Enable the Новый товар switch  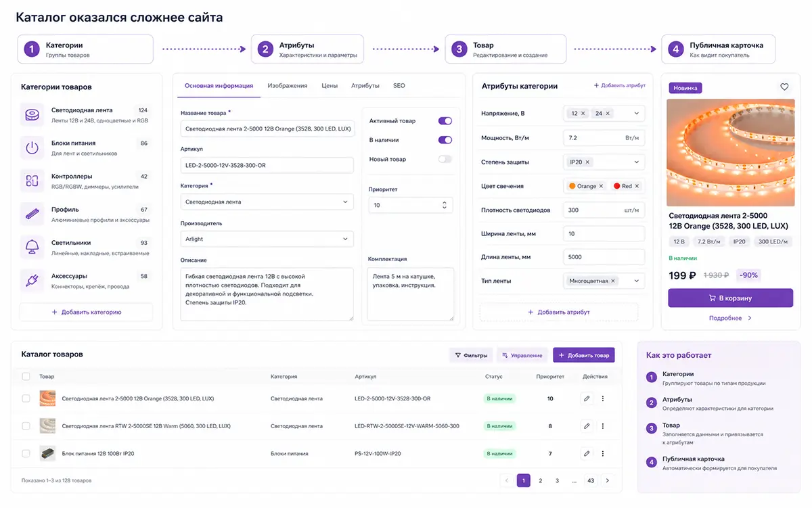[445, 159]
